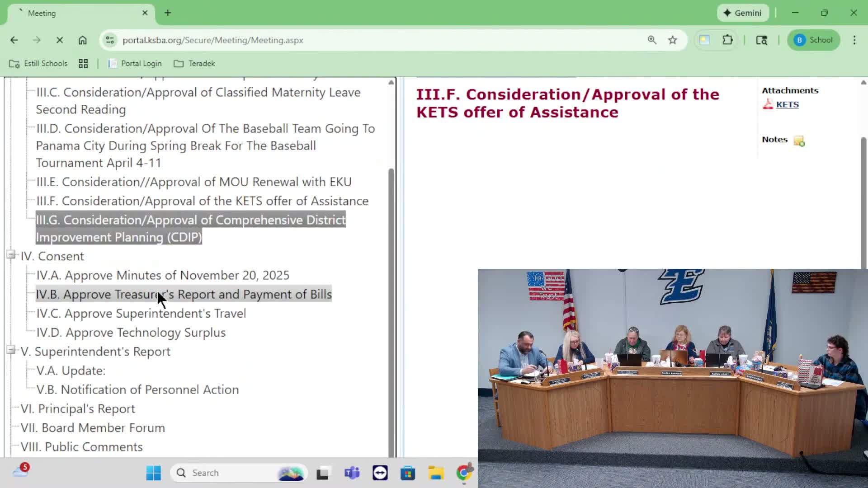Select agenda item IV.C. Approve Superintendent's Travel
The height and width of the screenshot is (488, 868).
point(141,313)
